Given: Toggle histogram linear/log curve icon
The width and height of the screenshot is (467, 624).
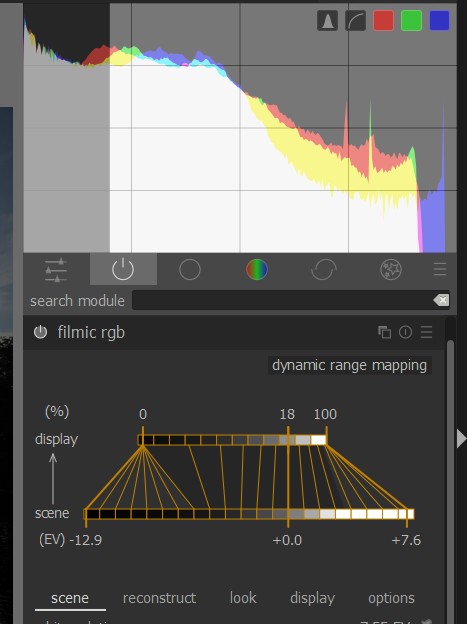Looking at the screenshot, I should 356,20.
